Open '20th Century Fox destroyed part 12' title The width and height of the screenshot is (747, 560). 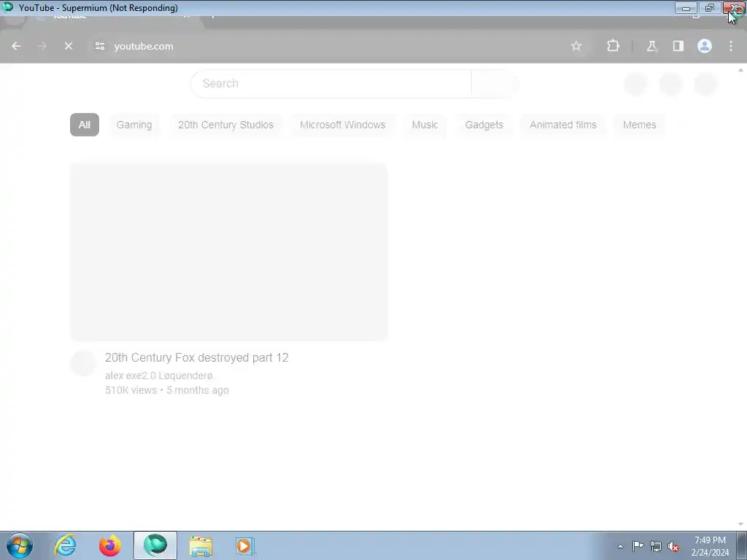[x=197, y=357]
